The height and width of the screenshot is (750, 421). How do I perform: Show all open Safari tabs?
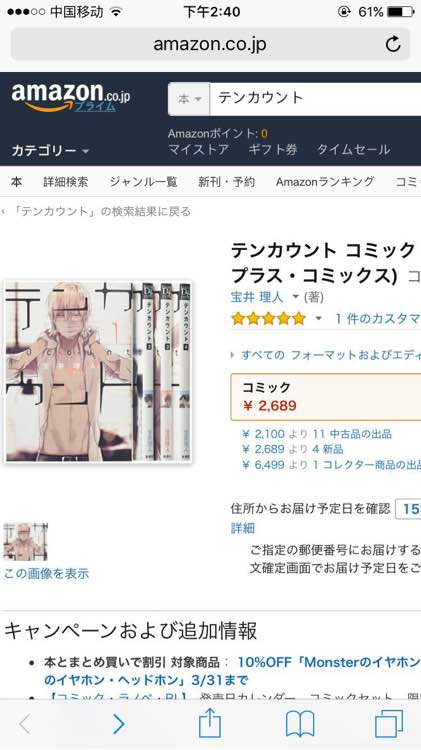coord(389,724)
